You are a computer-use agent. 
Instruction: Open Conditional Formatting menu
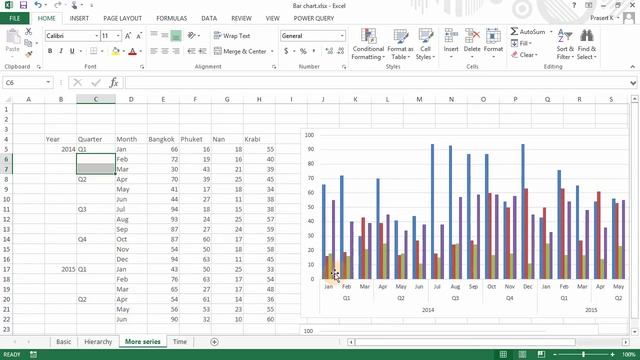pos(368,44)
